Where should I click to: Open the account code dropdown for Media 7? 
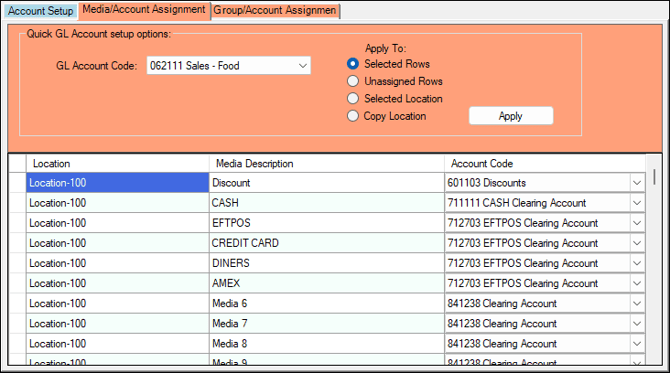point(637,323)
